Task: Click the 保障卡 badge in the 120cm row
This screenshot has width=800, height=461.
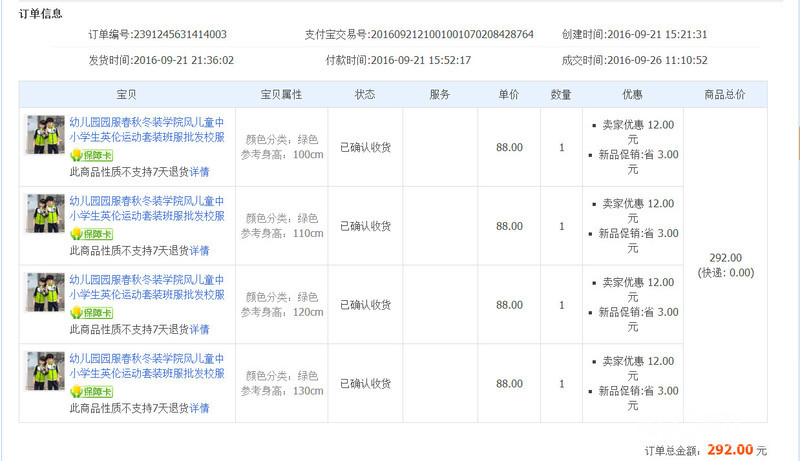Action: tap(91, 313)
